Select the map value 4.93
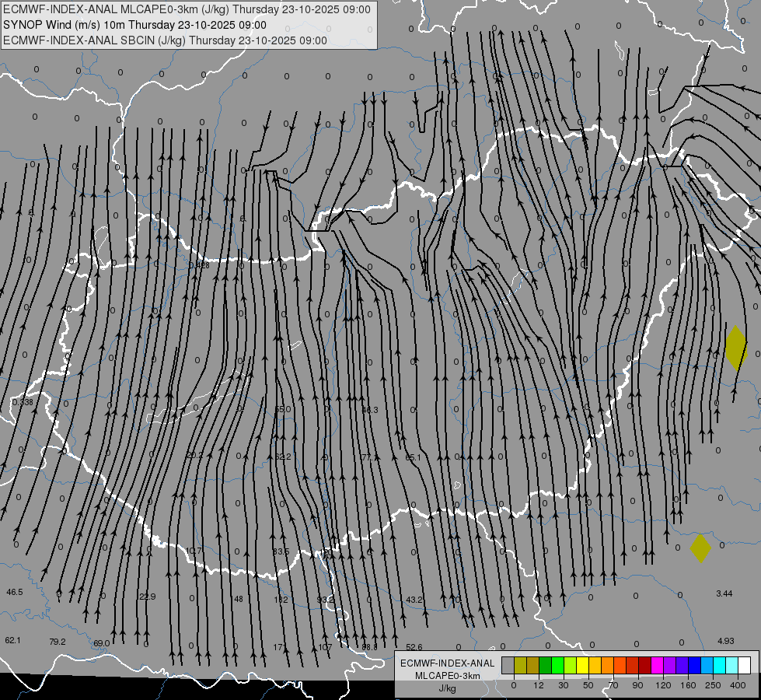Viewport: 761px width, 700px height. coord(725,641)
